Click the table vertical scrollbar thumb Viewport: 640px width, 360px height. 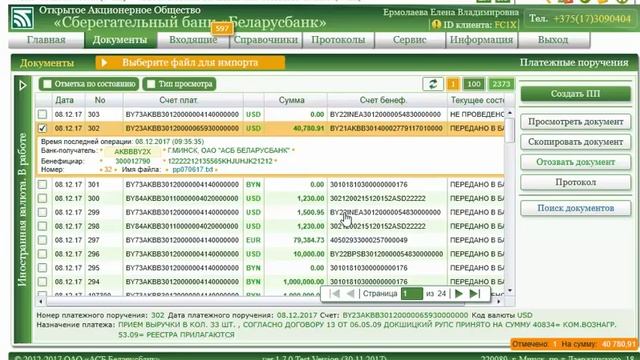[510, 131]
